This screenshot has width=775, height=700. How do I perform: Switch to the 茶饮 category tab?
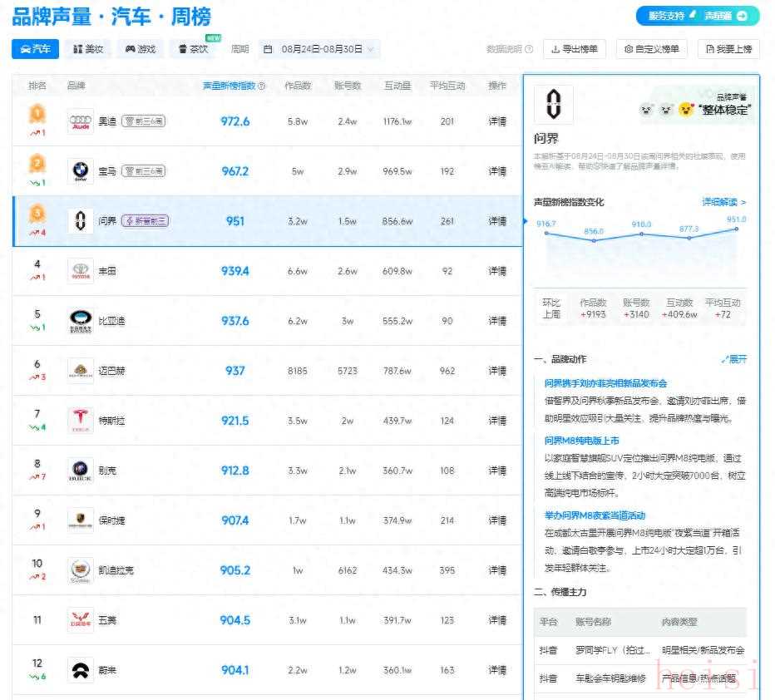(x=193, y=49)
